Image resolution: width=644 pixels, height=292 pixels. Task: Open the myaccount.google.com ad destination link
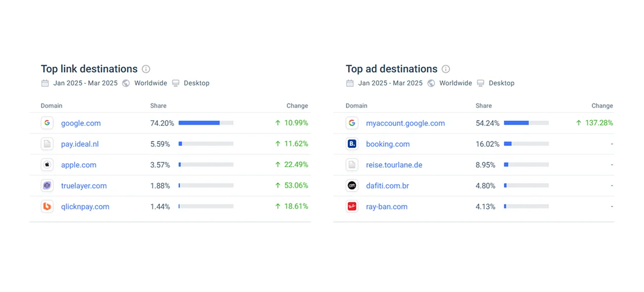click(x=405, y=123)
